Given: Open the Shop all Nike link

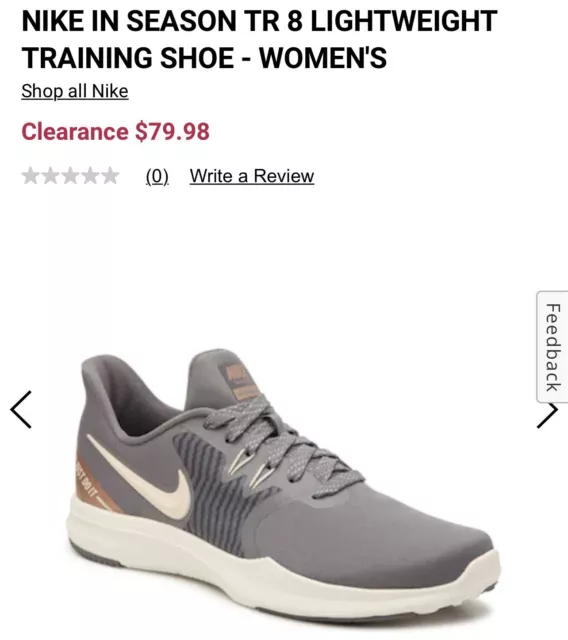Looking at the screenshot, I should pyautogui.click(x=75, y=91).
